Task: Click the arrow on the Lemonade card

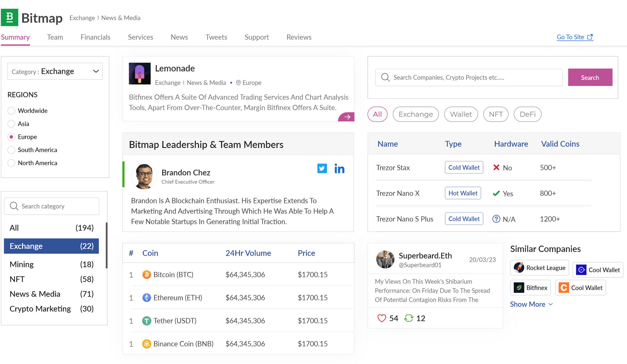Action: pos(347,117)
